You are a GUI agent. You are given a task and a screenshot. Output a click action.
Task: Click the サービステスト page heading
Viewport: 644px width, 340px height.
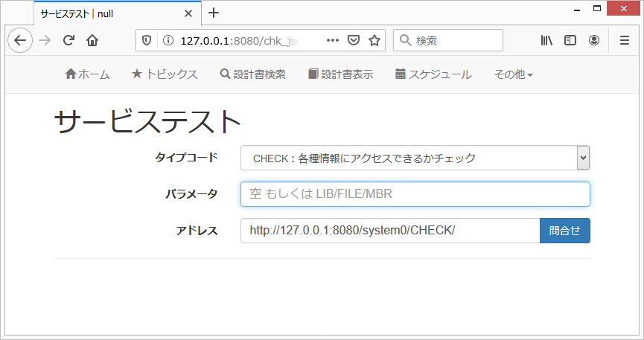147,121
